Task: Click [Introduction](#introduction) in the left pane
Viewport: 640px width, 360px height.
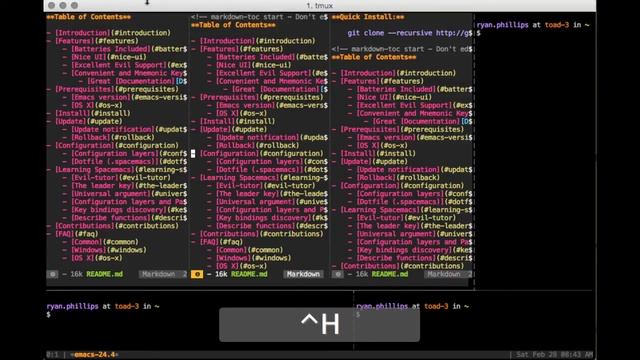Action: 113,33
